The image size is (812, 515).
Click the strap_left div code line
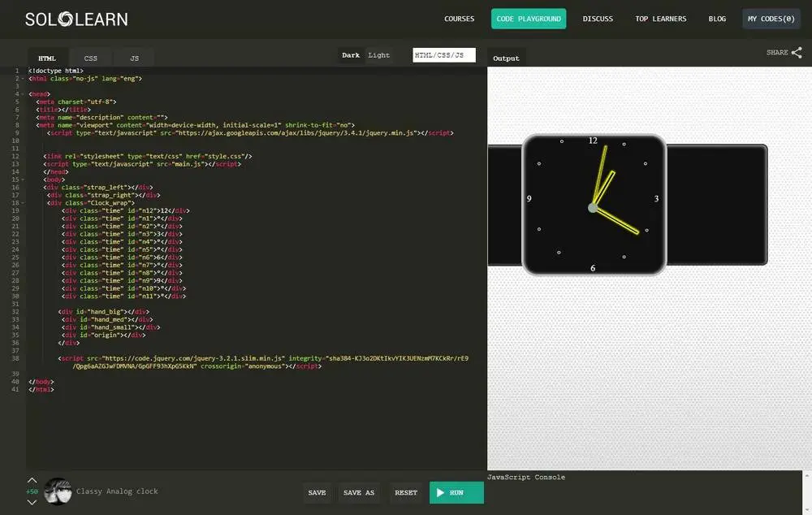click(98, 188)
